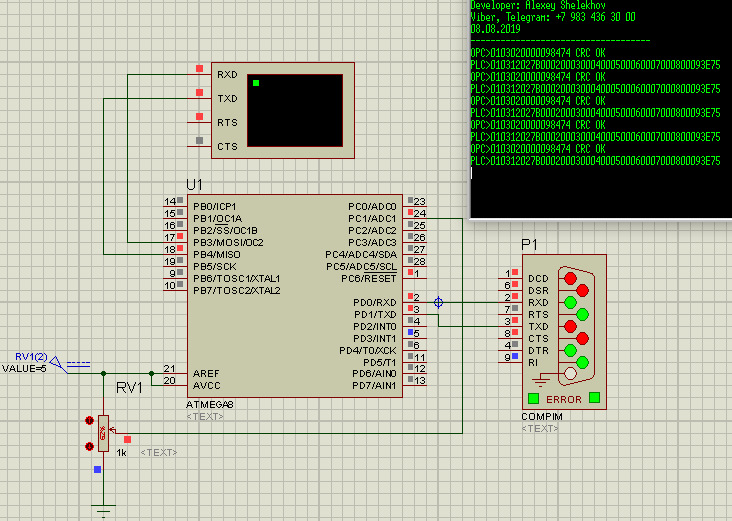Click the virtual terminal black screen
Image resolution: width=732 pixels, height=521 pixels.
click(295, 110)
